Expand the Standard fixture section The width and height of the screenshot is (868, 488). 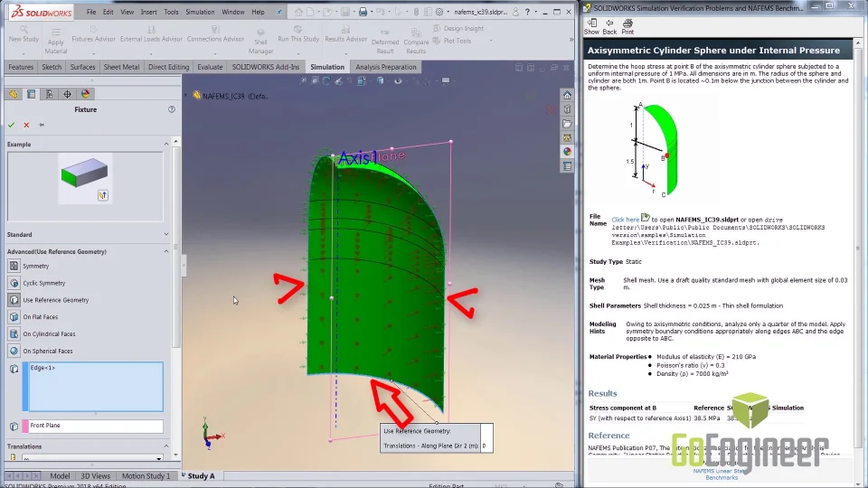point(166,234)
